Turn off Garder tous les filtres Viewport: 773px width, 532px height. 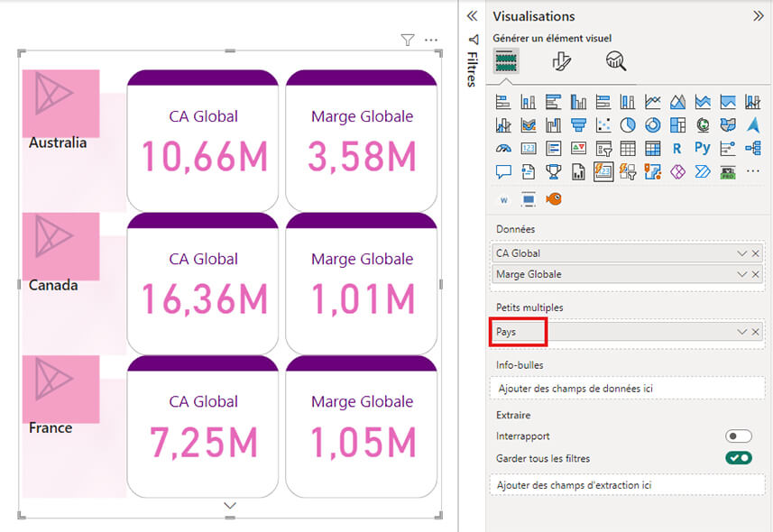tap(738, 457)
